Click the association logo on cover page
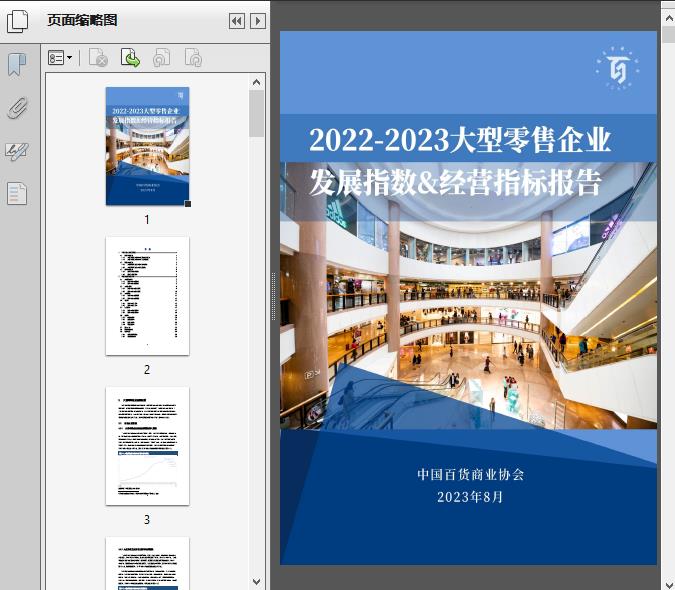675x590 pixels. (618, 68)
